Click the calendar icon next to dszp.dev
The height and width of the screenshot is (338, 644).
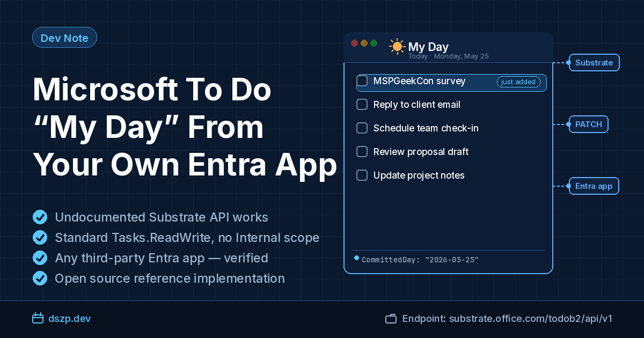pyautogui.click(x=38, y=319)
